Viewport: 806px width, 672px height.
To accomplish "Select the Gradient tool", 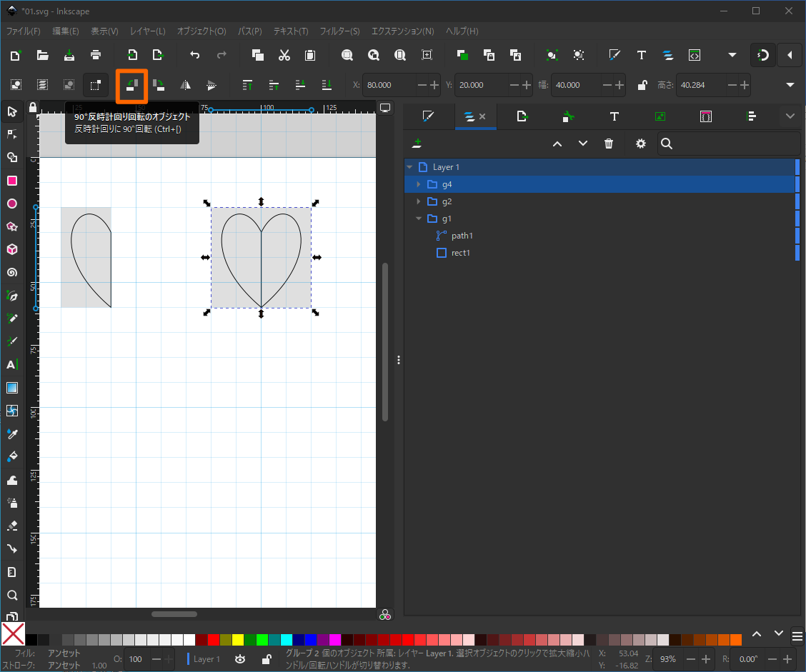I will (12, 388).
